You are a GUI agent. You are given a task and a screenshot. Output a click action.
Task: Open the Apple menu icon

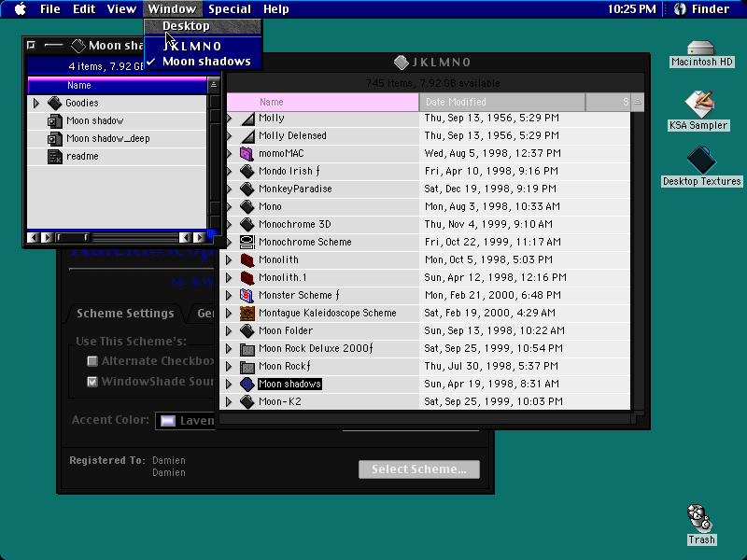point(20,9)
